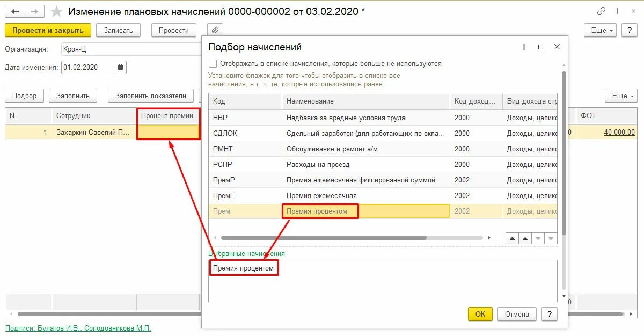Click the Вид дохода column header
The height and width of the screenshot is (336, 644).
pyautogui.click(x=530, y=101)
